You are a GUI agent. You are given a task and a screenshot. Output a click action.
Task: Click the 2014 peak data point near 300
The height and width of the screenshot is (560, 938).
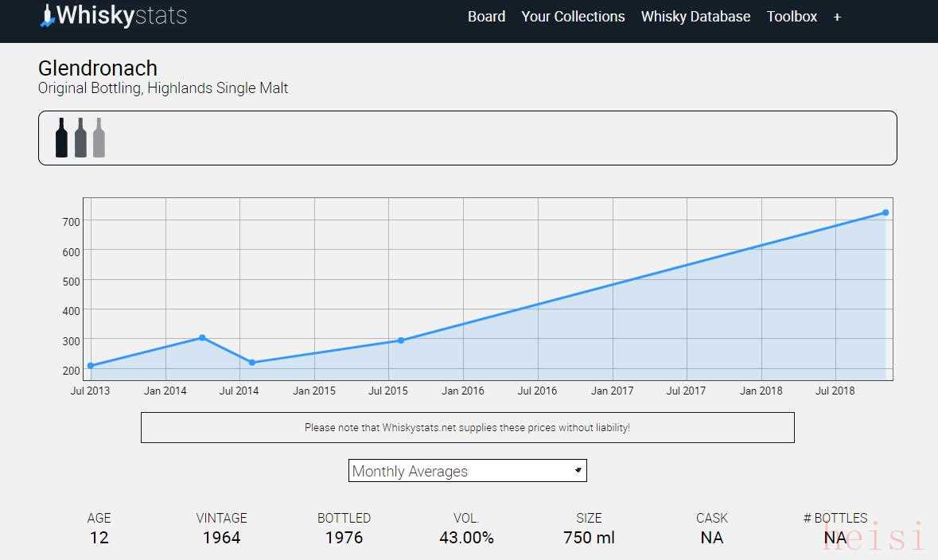[202, 337]
